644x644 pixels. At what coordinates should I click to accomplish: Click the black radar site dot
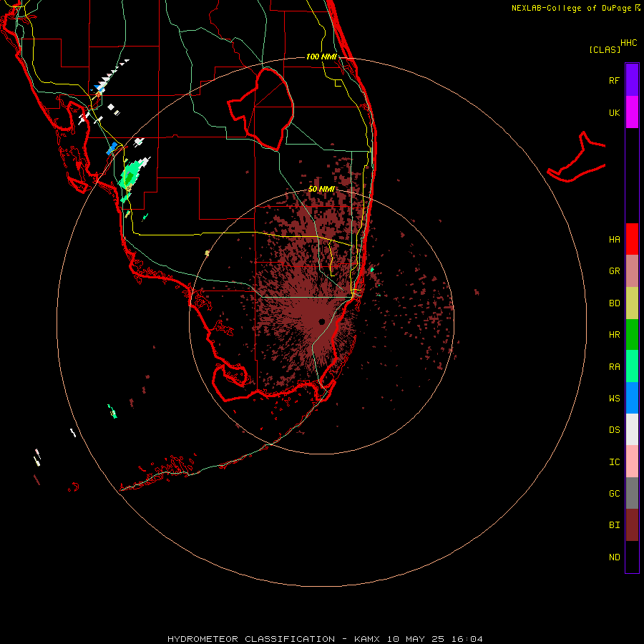click(x=321, y=321)
